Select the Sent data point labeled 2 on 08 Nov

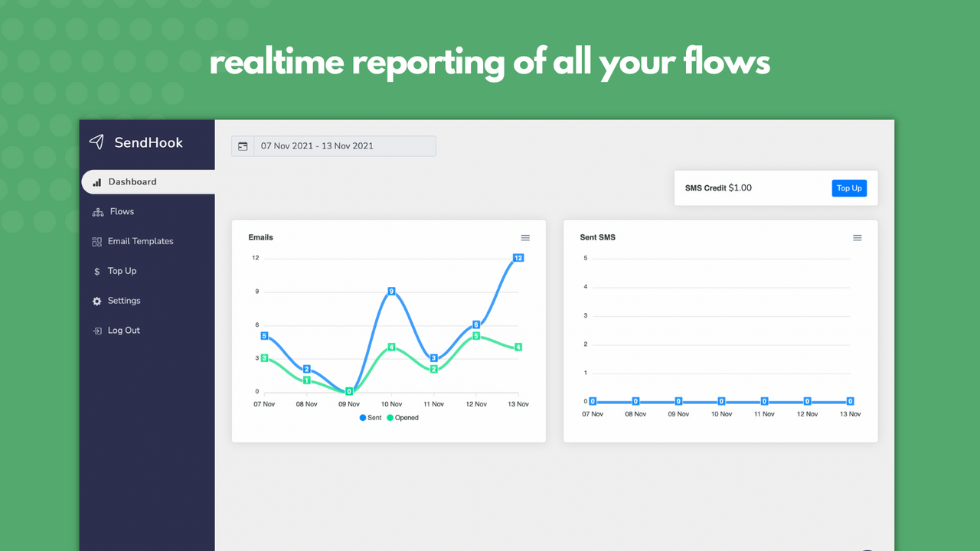[306, 370]
